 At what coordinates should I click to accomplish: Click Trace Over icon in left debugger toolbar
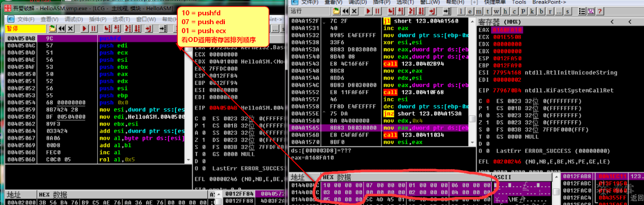click(x=137, y=28)
